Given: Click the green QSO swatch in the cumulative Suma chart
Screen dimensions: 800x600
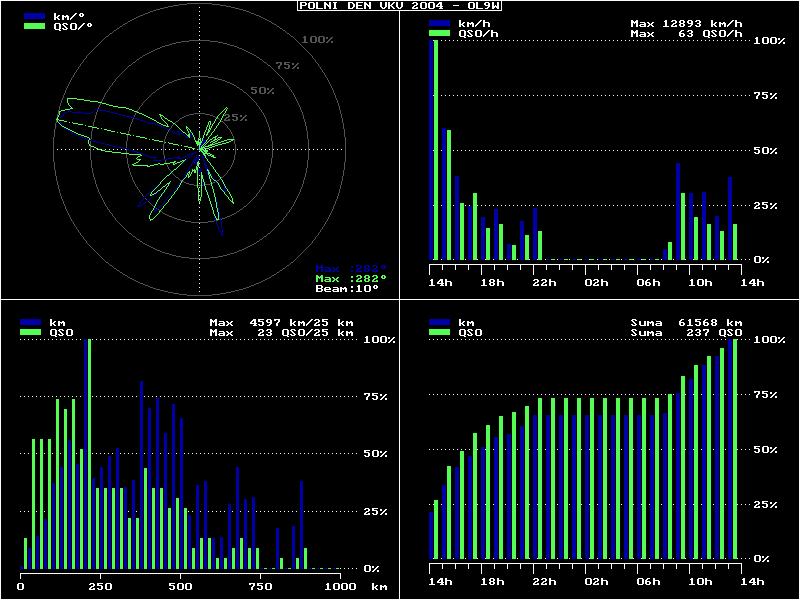Looking at the screenshot, I should pyautogui.click(x=439, y=333).
